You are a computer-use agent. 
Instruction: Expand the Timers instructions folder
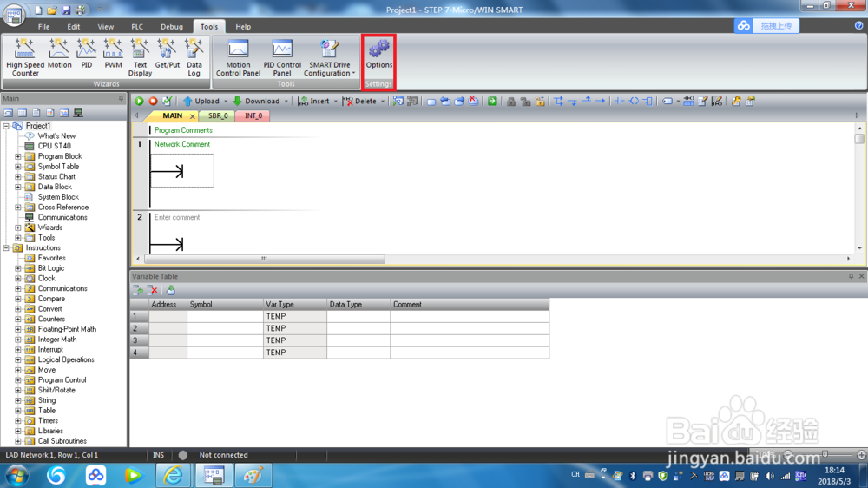click(17, 421)
